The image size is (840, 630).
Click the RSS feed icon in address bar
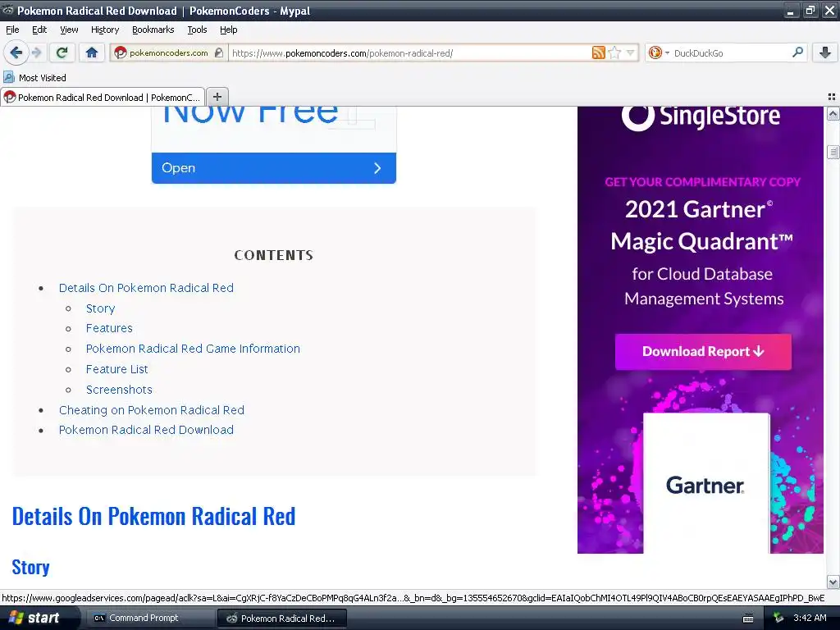point(598,52)
